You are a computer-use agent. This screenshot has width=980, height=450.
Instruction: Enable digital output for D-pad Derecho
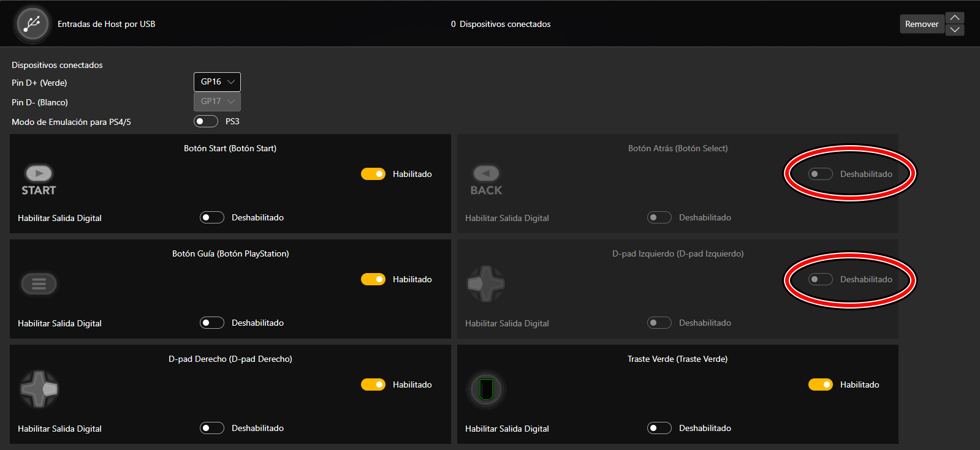[x=212, y=428]
